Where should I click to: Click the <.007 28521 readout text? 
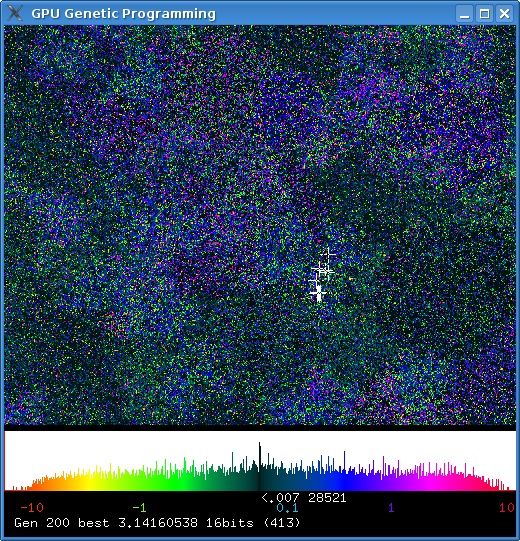pyautogui.click(x=304, y=498)
